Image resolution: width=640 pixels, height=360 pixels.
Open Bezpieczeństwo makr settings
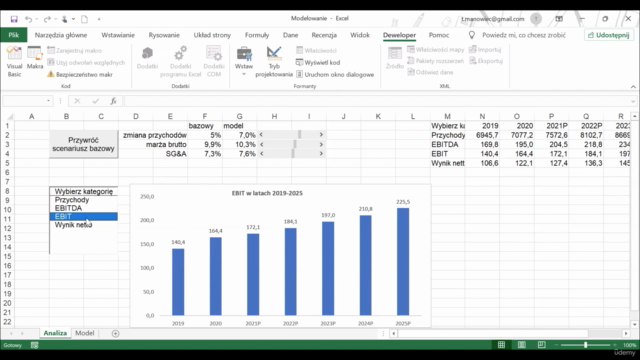(80, 74)
